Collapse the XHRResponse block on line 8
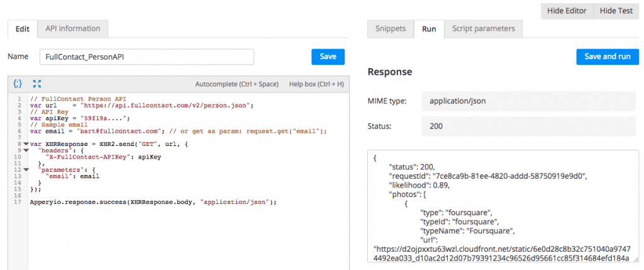 [x=26, y=144]
